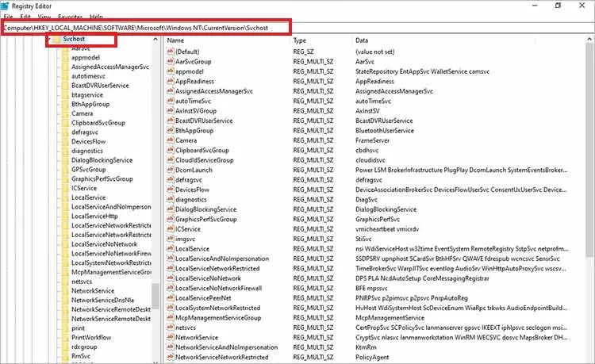Click the rdxgroup folder icon
The height and width of the screenshot is (364, 595).
(x=65, y=347)
